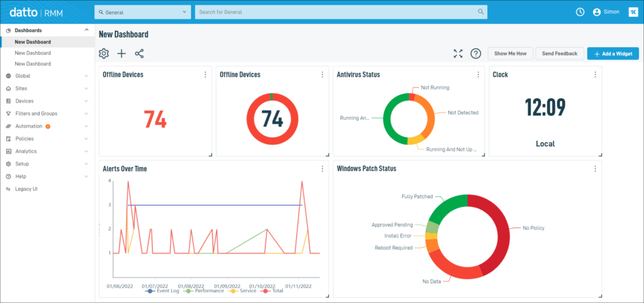644x303 pixels.
Task: Click the Policies sidebar icon
Action: (x=8, y=139)
